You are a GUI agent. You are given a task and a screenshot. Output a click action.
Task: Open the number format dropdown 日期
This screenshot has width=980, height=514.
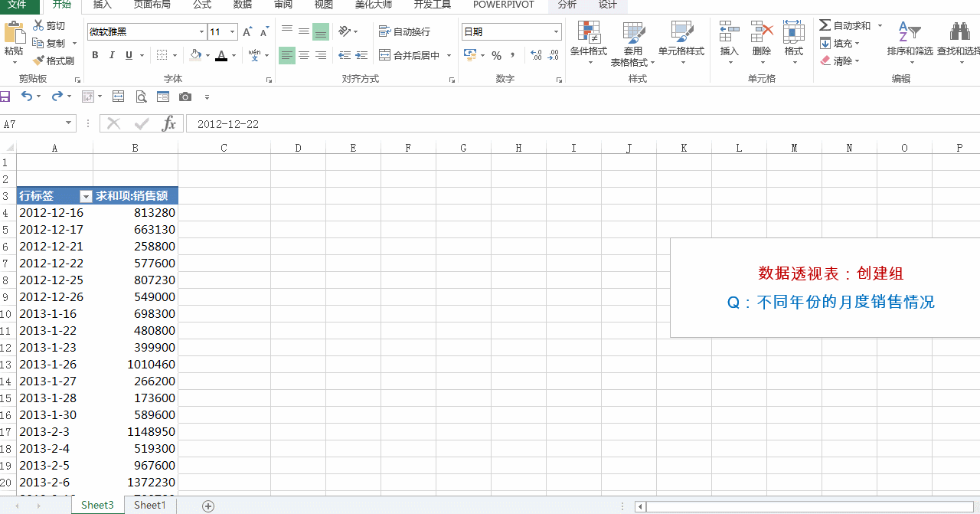[557, 31]
